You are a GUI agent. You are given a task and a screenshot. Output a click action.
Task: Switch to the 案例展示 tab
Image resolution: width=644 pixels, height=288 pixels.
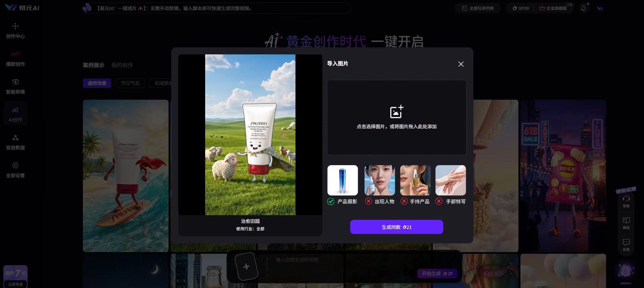click(94, 65)
